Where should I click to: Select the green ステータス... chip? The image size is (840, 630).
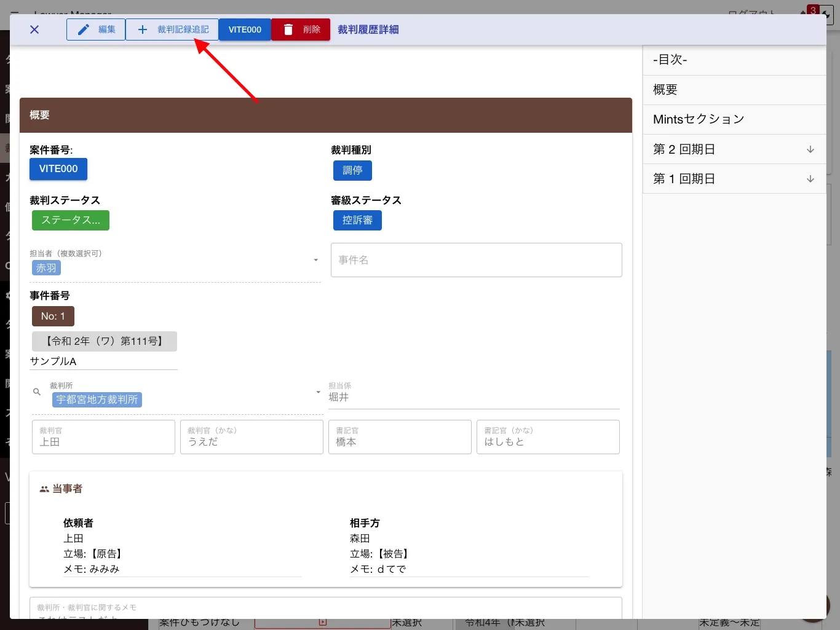point(71,220)
